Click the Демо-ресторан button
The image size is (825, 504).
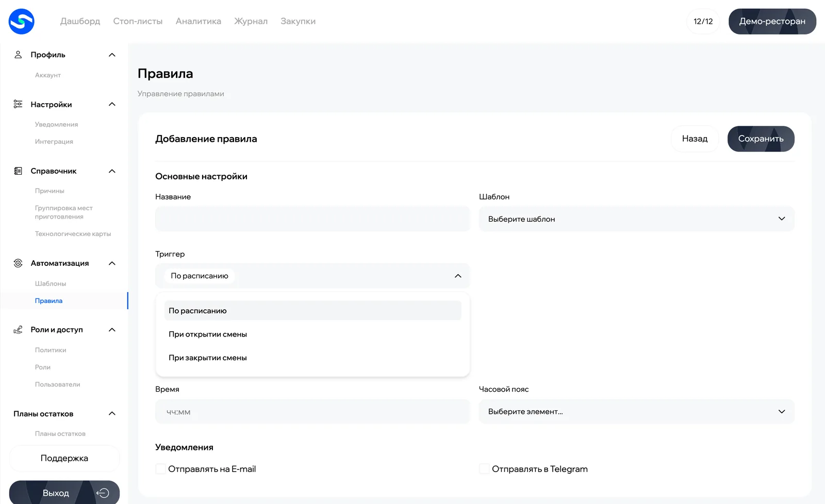[x=772, y=22]
